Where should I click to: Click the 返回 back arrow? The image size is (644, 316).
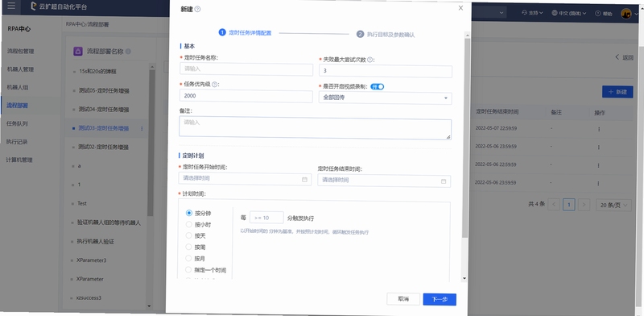(617, 56)
